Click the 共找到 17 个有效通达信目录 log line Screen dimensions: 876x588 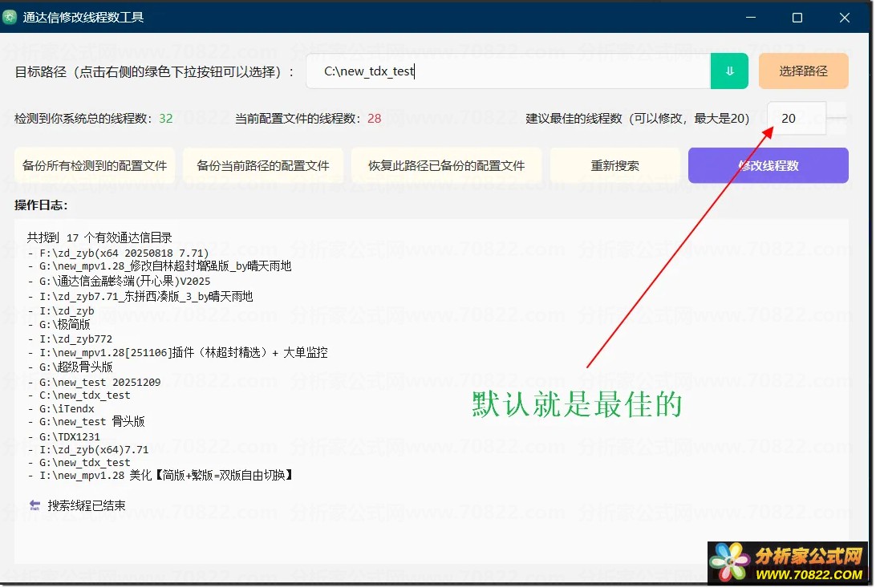(x=99, y=237)
